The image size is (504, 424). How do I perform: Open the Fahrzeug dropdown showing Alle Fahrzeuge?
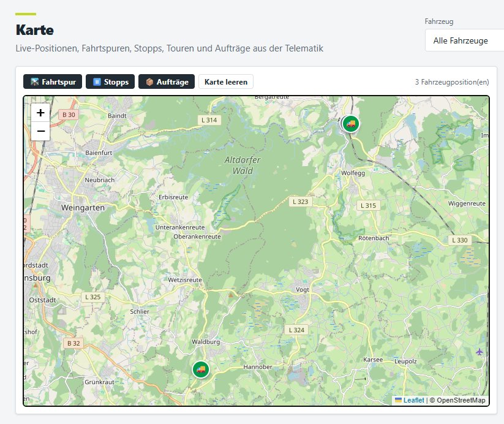click(464, 40)
